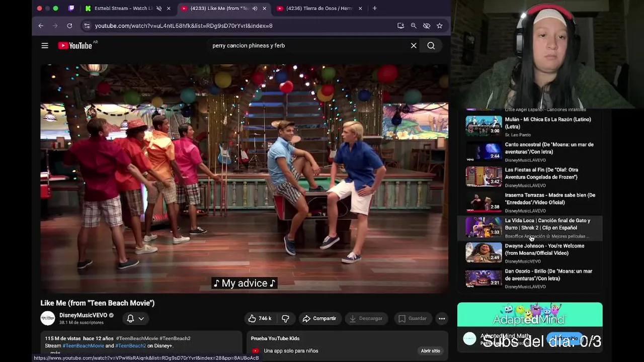Click the YouTube search magnifier button
The height and width of the screenshot is (362, 644).
pyautogui.click(x=431, y=46)
